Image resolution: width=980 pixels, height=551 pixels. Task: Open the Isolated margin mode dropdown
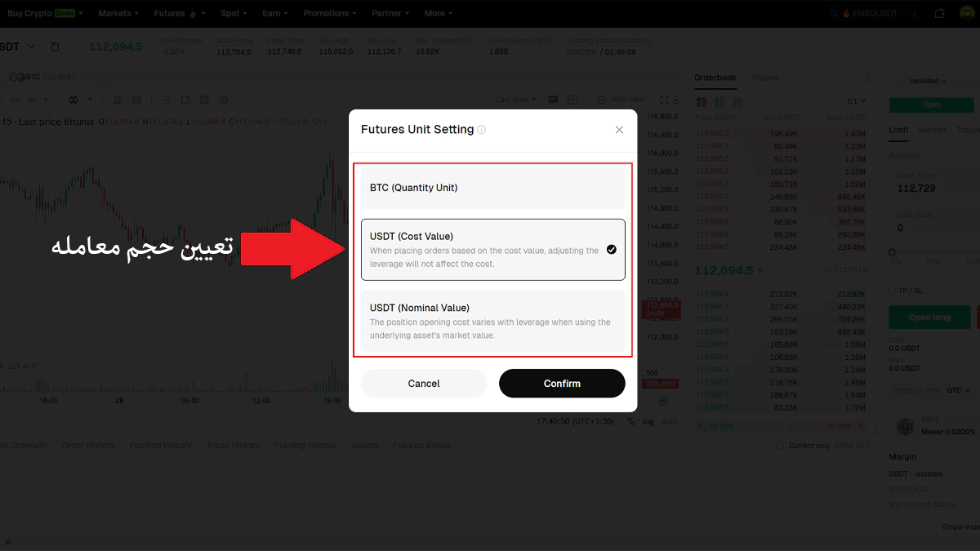(x=929, y=82)
